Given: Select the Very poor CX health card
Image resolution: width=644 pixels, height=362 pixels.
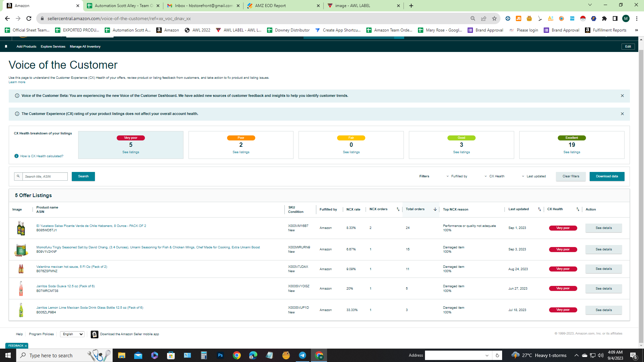Looking at the screenshot, I should tap(131, 145).
